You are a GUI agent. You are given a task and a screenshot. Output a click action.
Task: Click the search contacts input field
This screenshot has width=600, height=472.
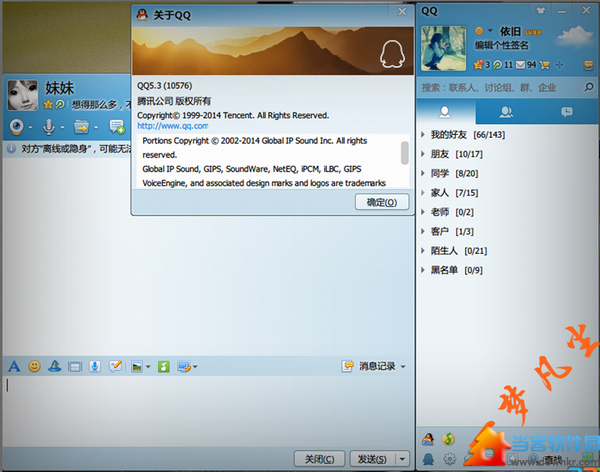click(499, 88)
